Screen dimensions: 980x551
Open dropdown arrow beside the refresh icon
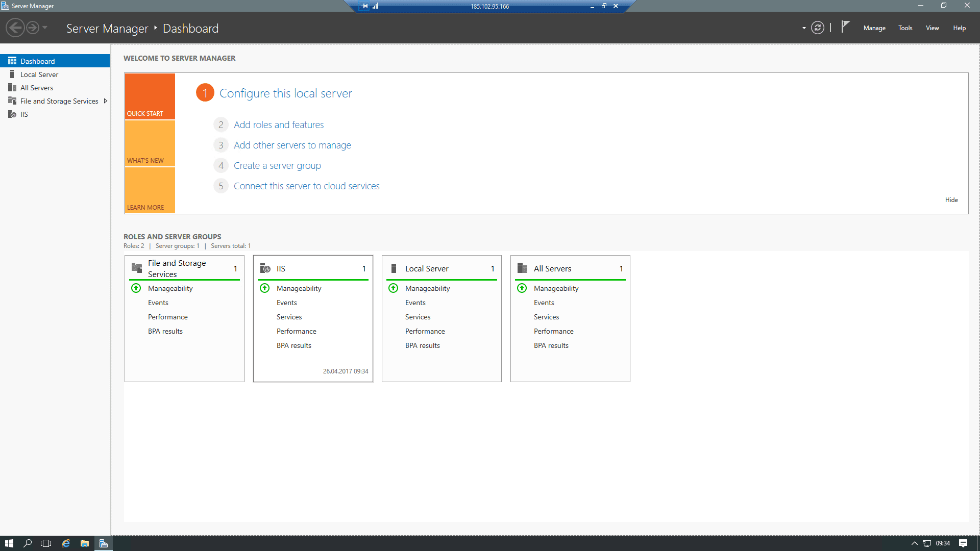(804, 28)
